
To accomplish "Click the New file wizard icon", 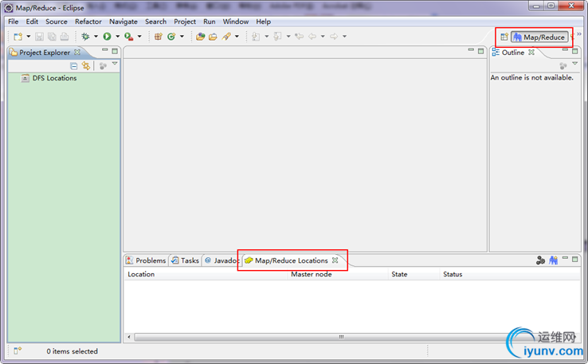I will click(x=18, y=37).
